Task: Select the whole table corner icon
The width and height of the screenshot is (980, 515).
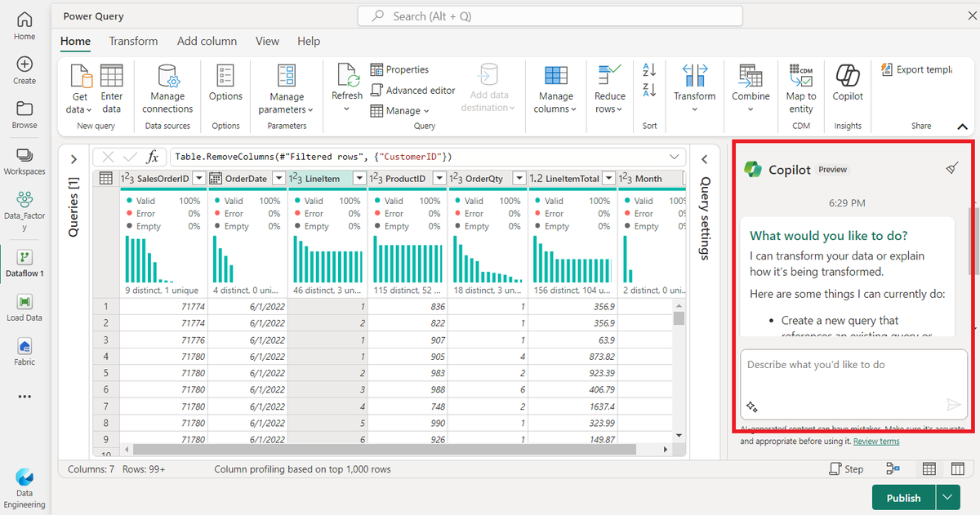Action: [106, 178]
